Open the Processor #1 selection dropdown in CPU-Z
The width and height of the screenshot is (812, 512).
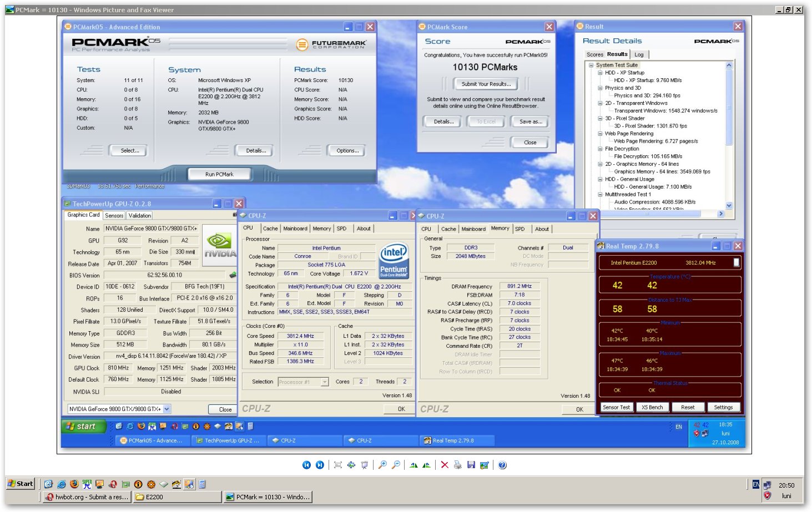pos(325,382)
